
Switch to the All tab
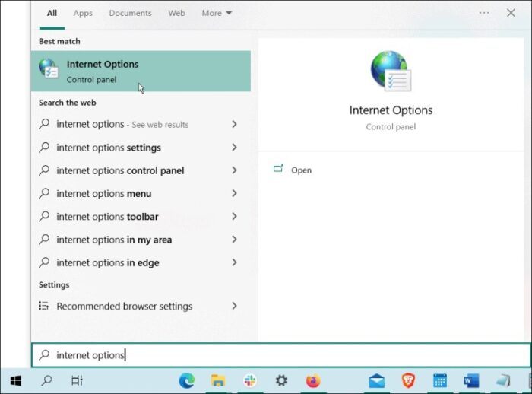[x=52, y=13]
